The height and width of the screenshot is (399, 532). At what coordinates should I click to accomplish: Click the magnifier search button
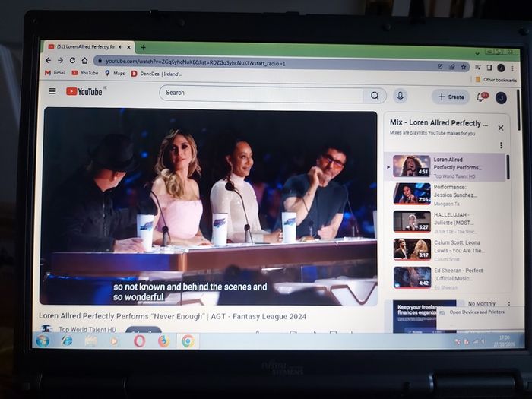coord(375,96)
